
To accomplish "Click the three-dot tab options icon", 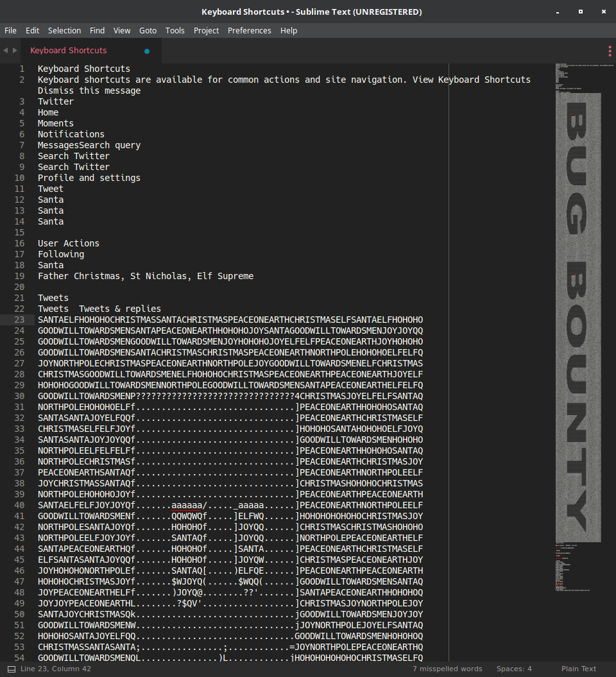I will pyautogui.click(x=609, y=51).
